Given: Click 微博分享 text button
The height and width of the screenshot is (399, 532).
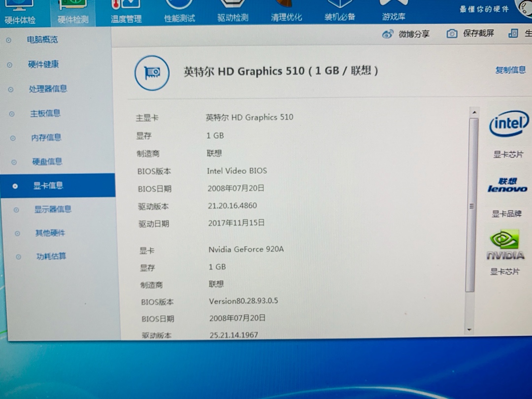Looking at the screenshot, I should [x=414, y=34].
